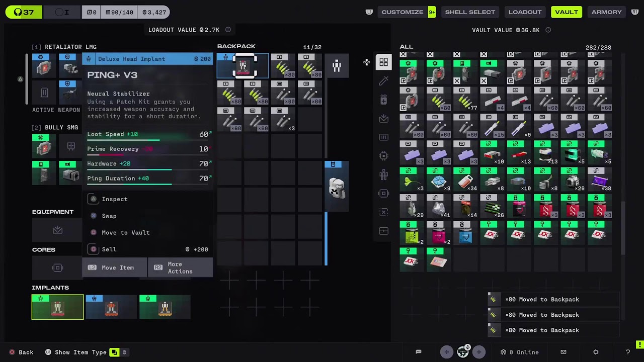The image size is (644, 362).
Task: Click the 0 Online friends indicator
Action: click(x=519, y=352)
